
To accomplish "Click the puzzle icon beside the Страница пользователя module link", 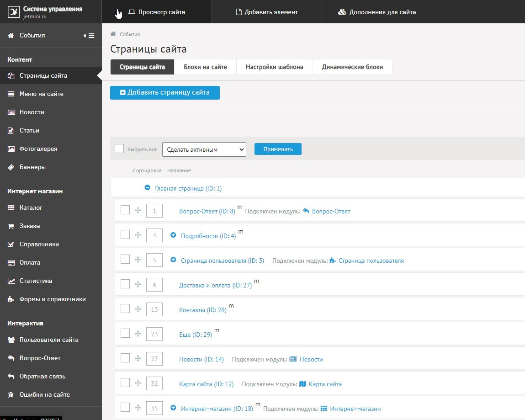I will [x=333, y=260].
